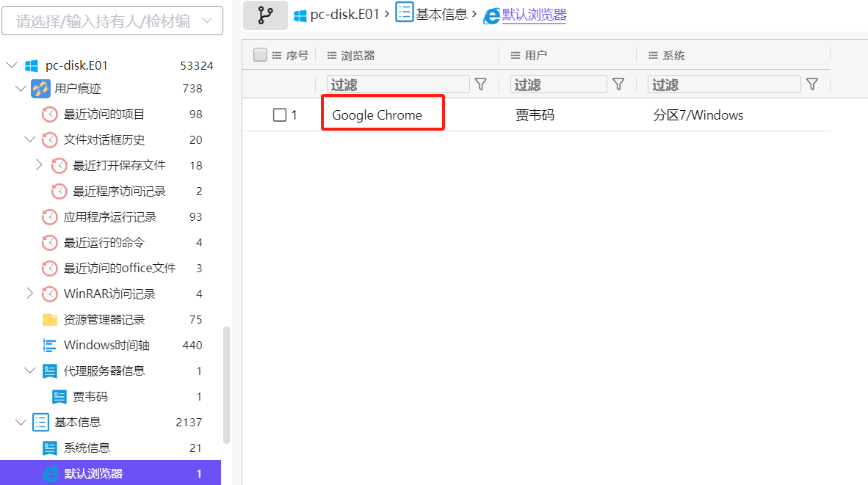Open the 默认浏览器 breadcrumb link

coord(534,15)
